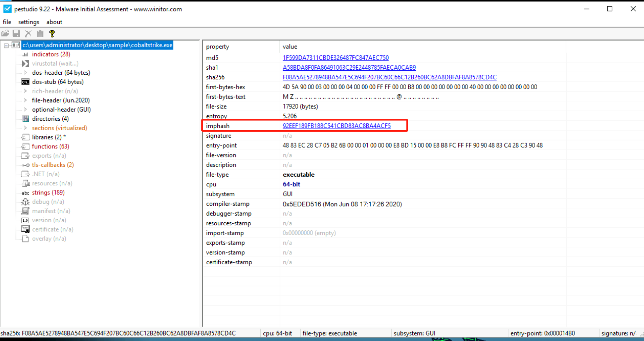Image resolution: width=644 pixels, height=341 pixels.
Task: Click the "certificate-stamp" property name
Action: [x=229, y=262]
